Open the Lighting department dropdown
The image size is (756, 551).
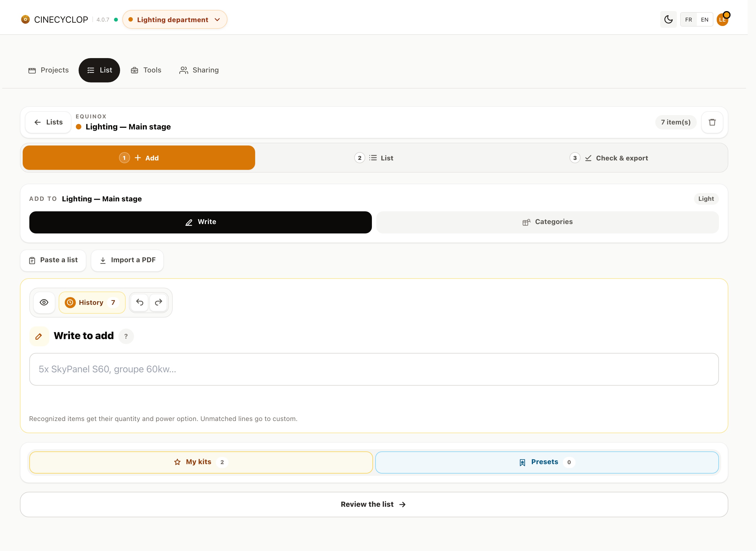click(x=175, y=20)
